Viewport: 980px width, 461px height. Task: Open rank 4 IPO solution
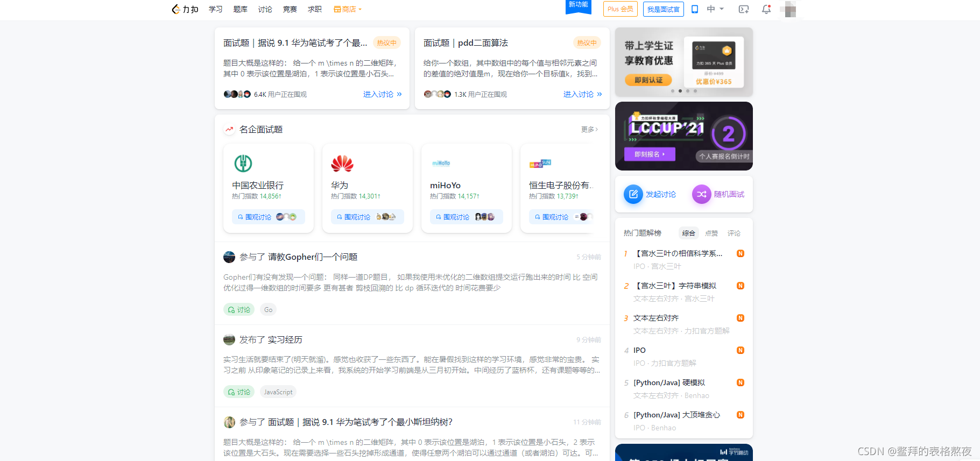click(x=639, y=350)
